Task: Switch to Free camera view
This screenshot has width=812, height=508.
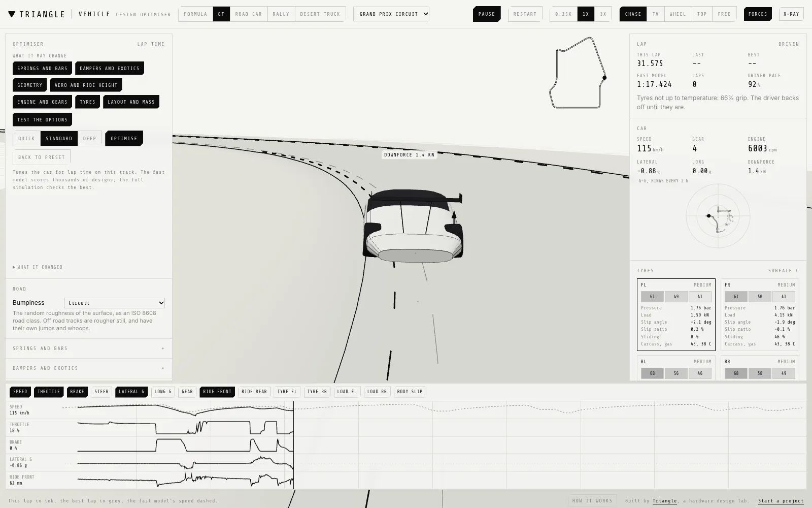Action: click(x=724, y=14)
